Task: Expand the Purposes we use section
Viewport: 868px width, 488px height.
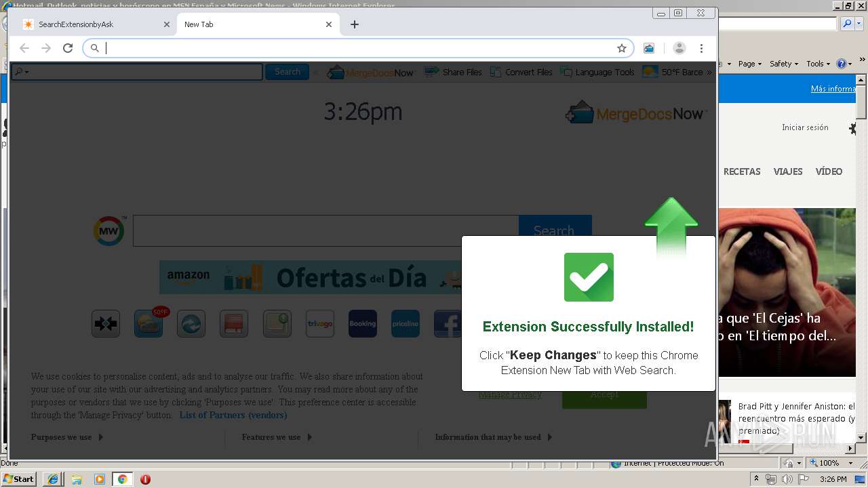Action: coord(66,437)
